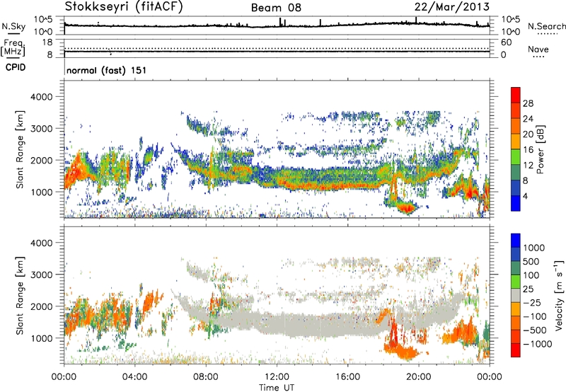This screenshot has height=392, width=566.
Task: Click the red echo patch near 19:30 in power panel
Action: pos(406,208)
